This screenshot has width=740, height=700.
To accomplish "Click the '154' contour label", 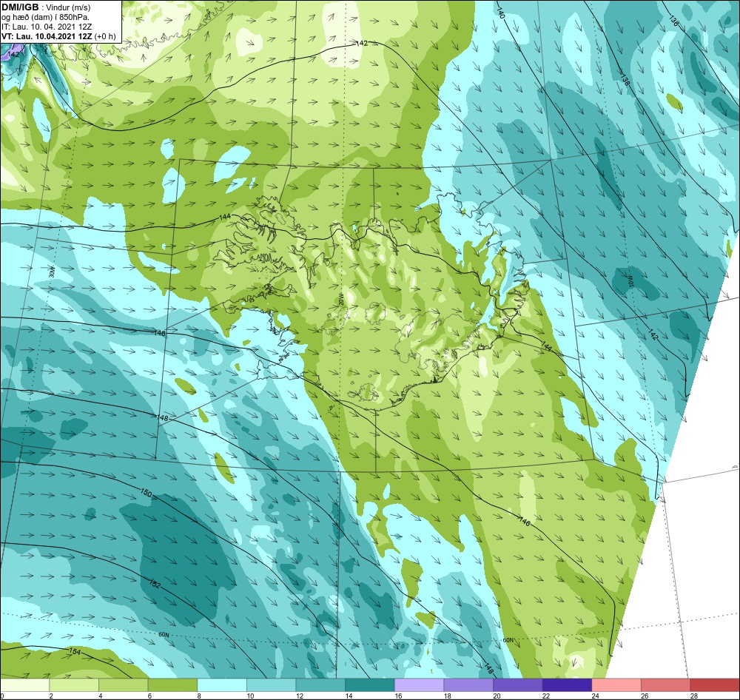I will tap(75, 651).
